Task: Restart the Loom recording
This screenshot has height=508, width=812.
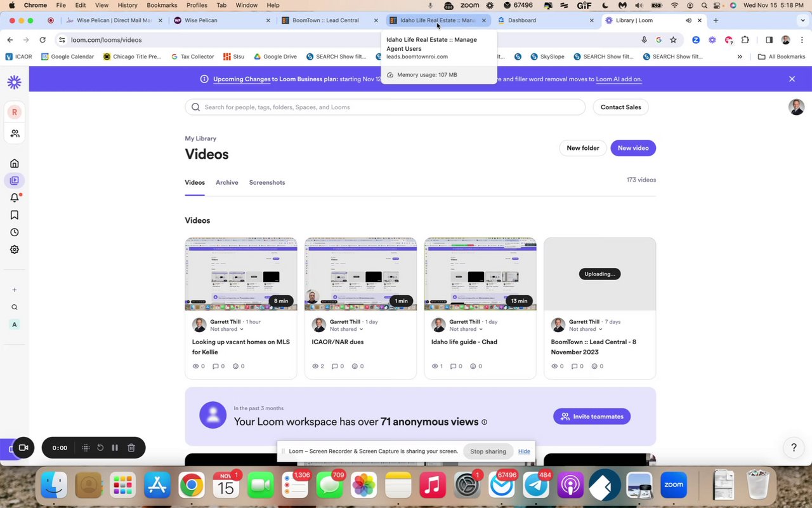Action: pyautogui.click(x=100, y=448)
